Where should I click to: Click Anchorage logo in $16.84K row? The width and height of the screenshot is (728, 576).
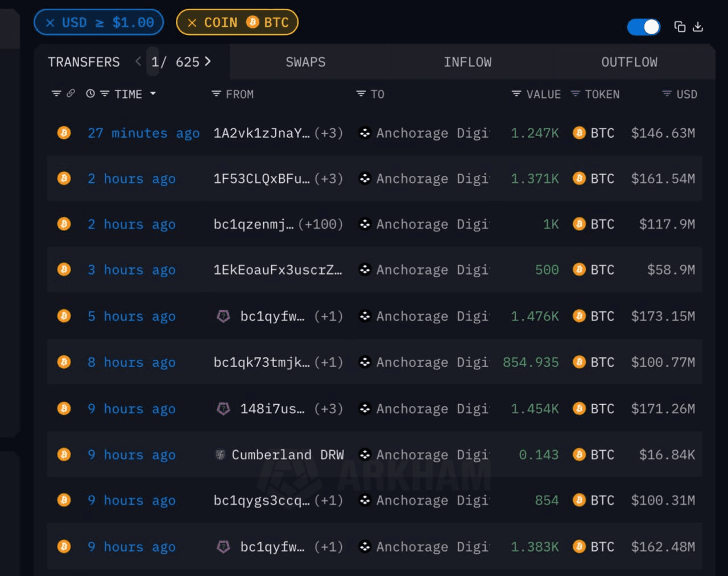click(365, 454)
